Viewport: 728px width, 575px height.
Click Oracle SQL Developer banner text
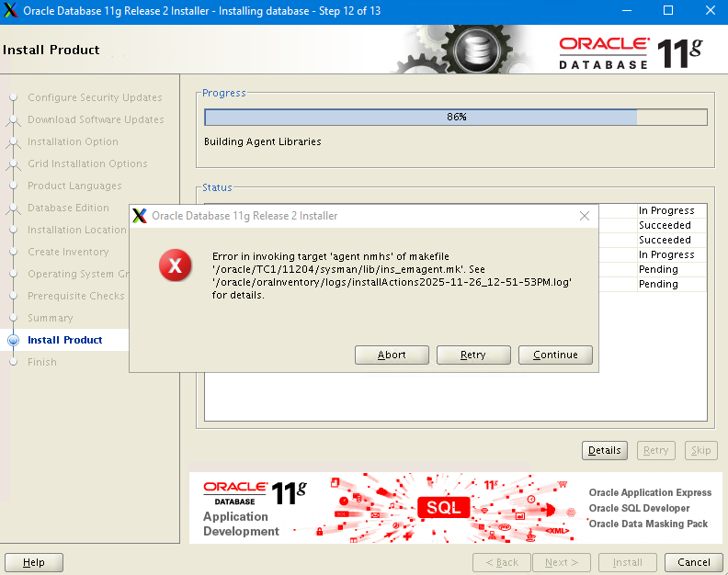[640, 508]
